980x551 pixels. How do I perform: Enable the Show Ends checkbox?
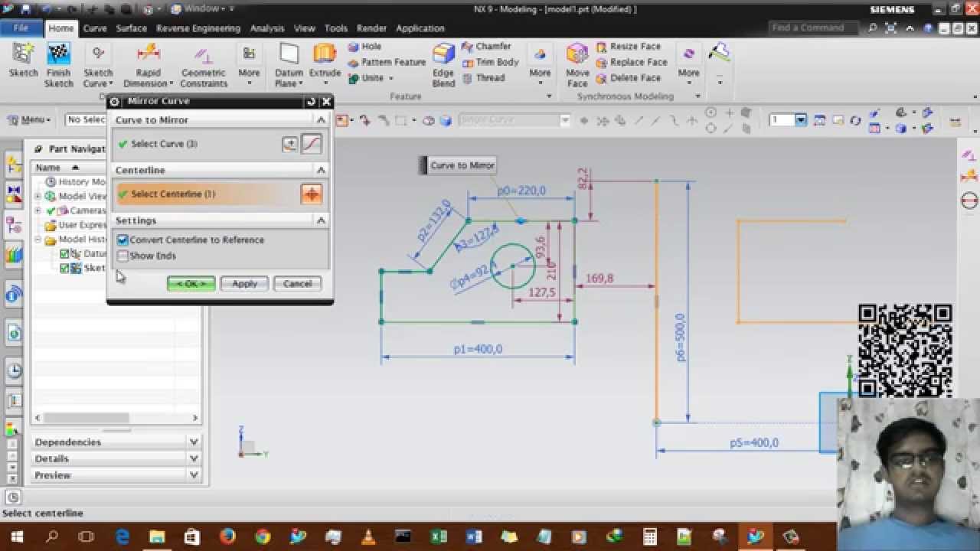(122, 256)
